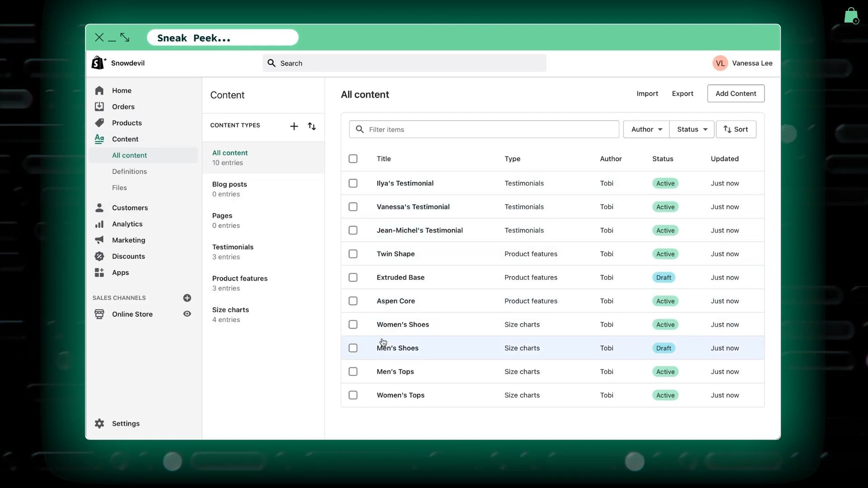Click the Products tag icon
The height and width of the screenshot is (488, 868).
(99, 123)
